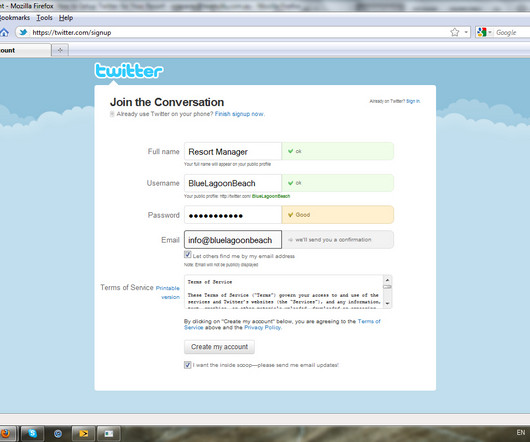Click the Firefox icon in the taskbar
This screenshot has width=530, height=442.
pos(6,433)
